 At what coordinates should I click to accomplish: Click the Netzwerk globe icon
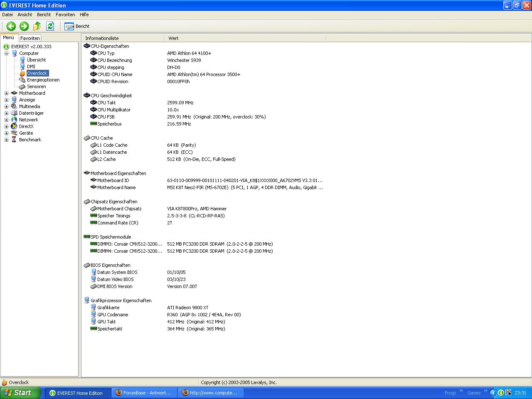[14, 120]
